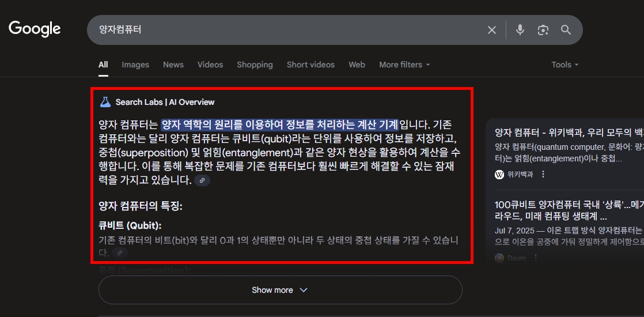Switch to the Videos tab
The width and height of the screenshot is (644, 317).
coord(210,65)
